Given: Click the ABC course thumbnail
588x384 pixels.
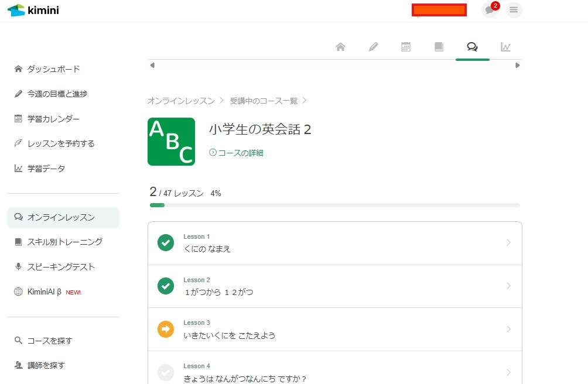Looking at the screenshot, I should click(171, 142).
